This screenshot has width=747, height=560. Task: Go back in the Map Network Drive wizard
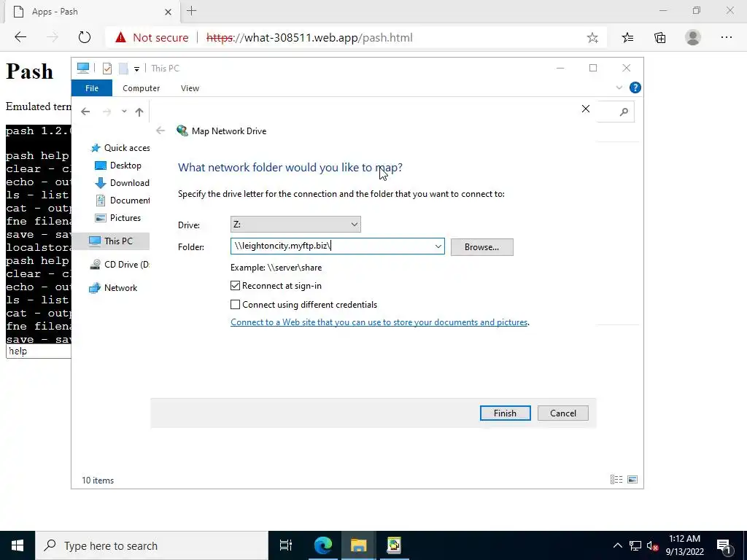(x=160, y=131)
